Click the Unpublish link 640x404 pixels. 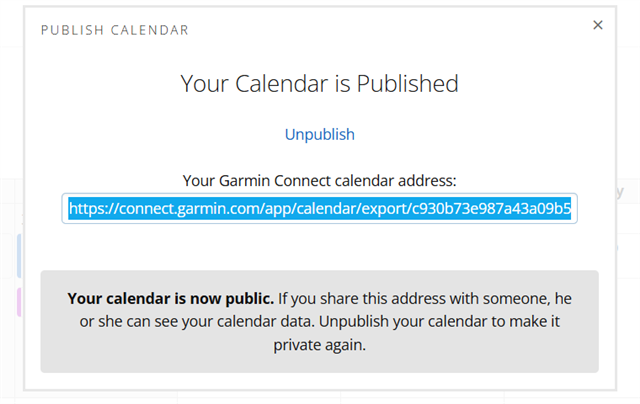coord(319,134)
